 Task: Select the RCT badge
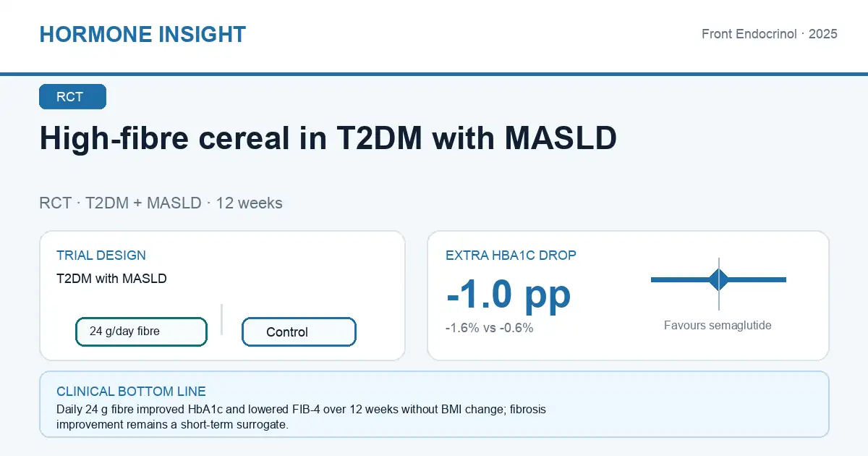72,97
